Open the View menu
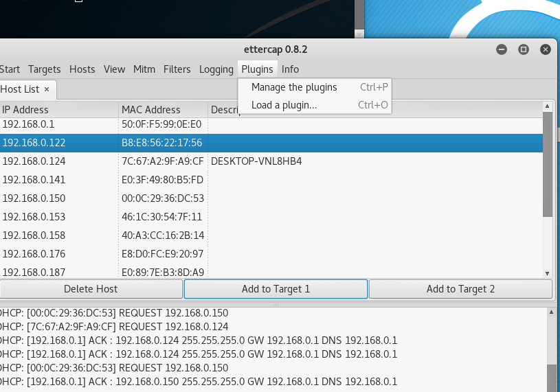Image resolution: width=560 pixels, height=392 pixels. coord(114,69)
